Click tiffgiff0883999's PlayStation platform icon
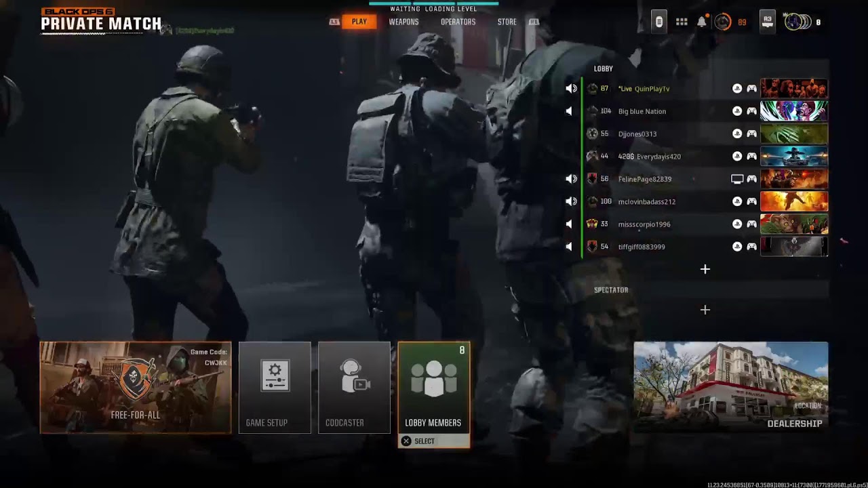868x488 pixels. pos(737,247)
